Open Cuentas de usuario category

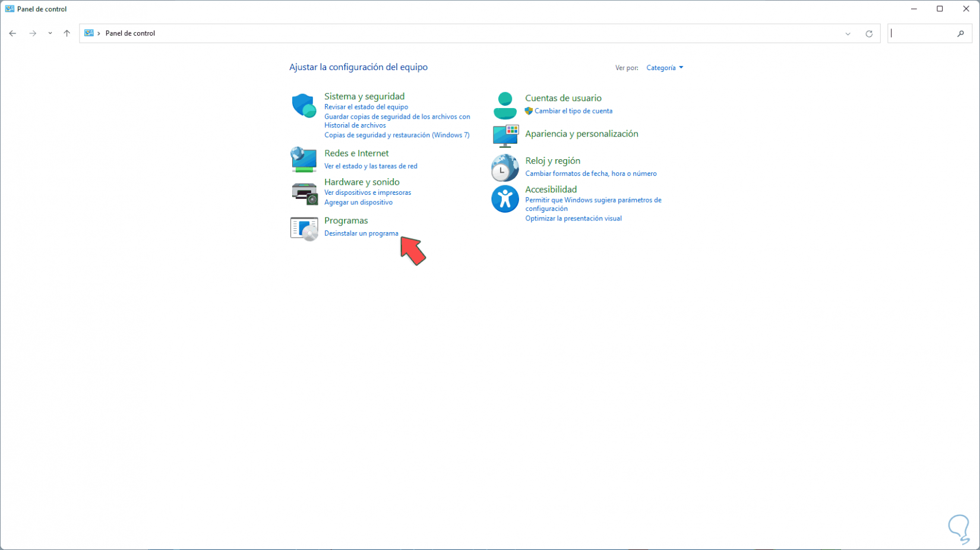pyautogui.click(x=563, y=98)
